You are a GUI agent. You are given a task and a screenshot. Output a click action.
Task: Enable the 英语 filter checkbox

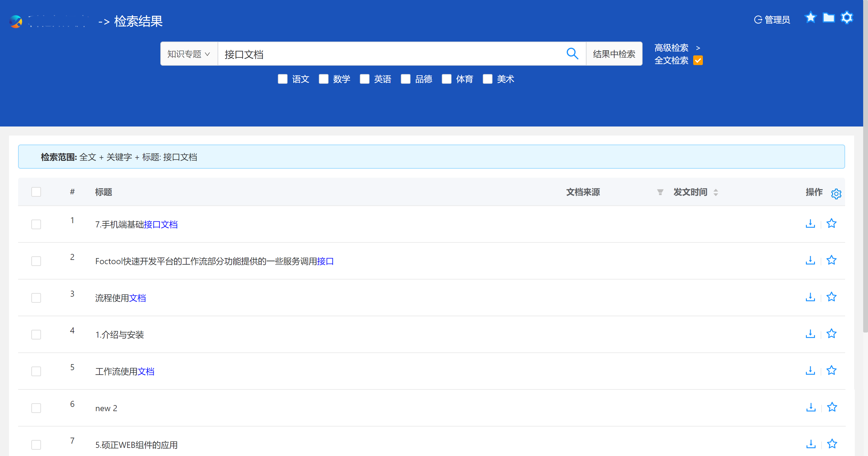(x=365, y=79)
